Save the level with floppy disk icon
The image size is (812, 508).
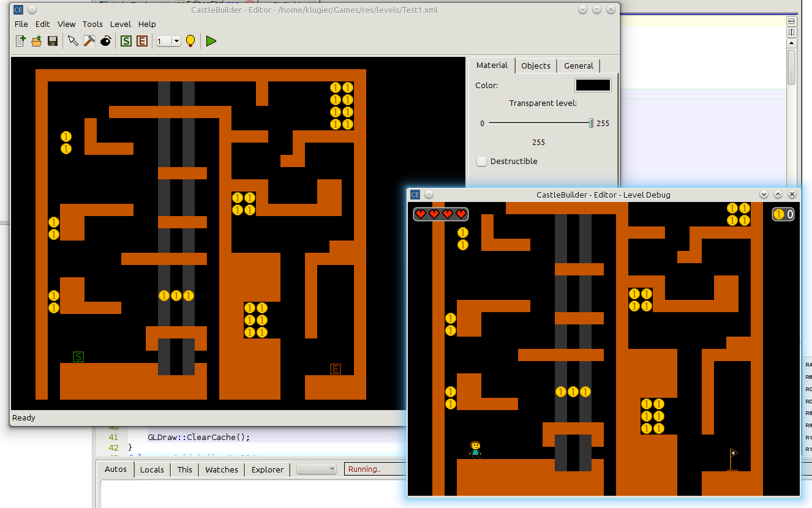53,41
